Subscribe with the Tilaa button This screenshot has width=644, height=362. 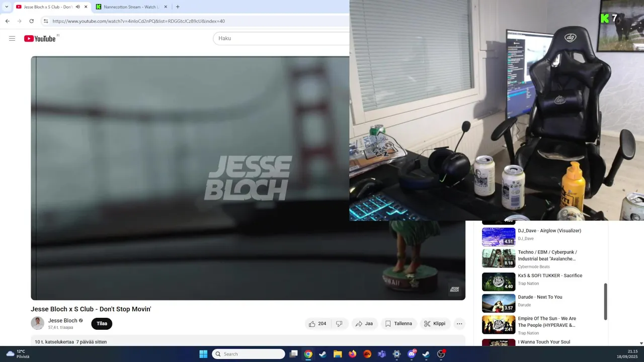(x=102, y=324)
